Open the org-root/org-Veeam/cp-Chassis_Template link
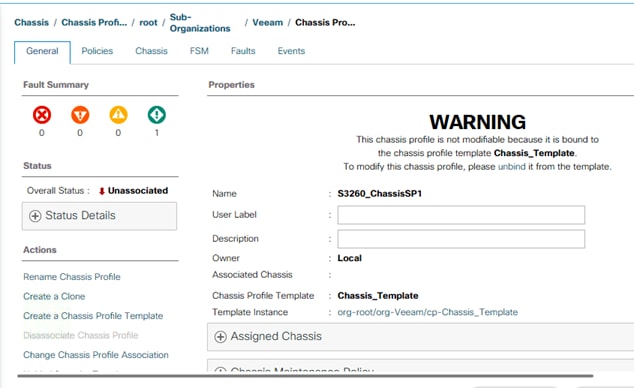 pos(427,312)
